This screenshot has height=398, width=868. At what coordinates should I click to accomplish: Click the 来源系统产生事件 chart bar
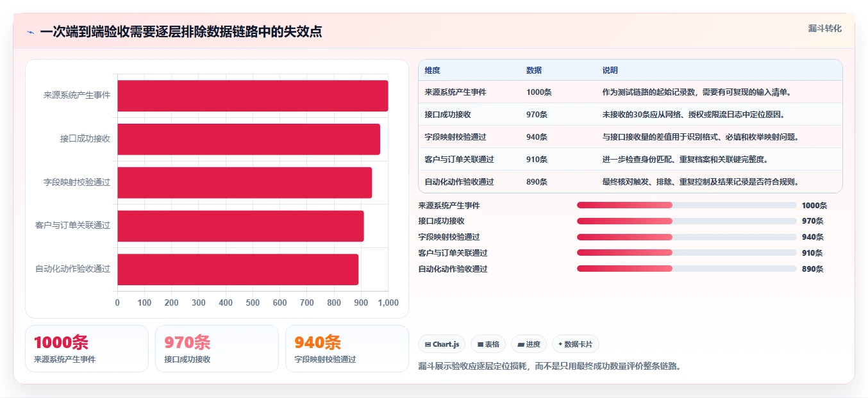pos(253,95)
